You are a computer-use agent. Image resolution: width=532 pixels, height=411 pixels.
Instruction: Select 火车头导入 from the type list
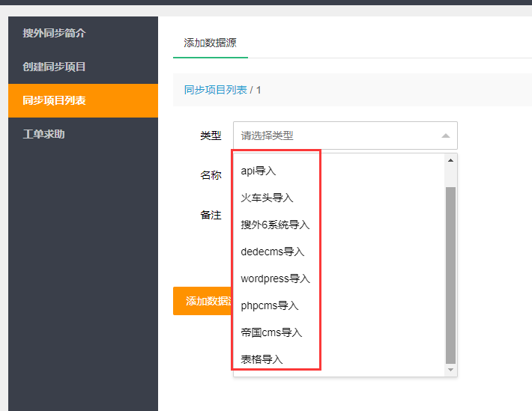[267, 198]
